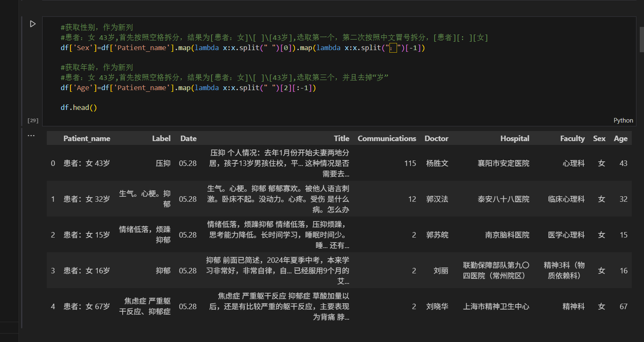The width and height of the screenshot is (644, 342).
Task: Click the Age value 32
Action: click(623, 199)
